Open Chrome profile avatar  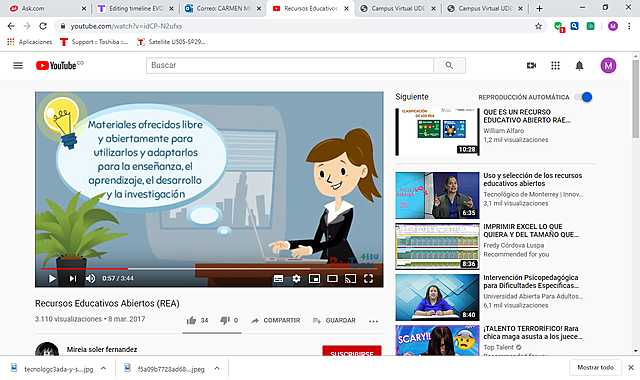click(613, 26)
